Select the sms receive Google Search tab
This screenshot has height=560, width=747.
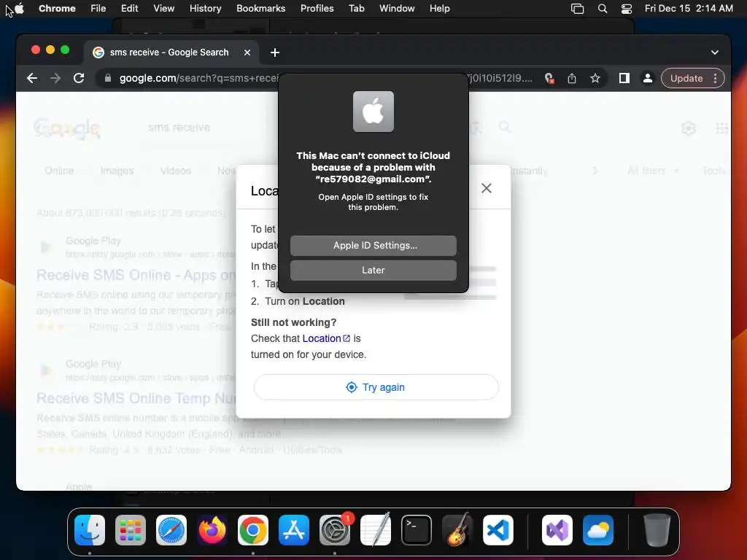coord(171,52)
